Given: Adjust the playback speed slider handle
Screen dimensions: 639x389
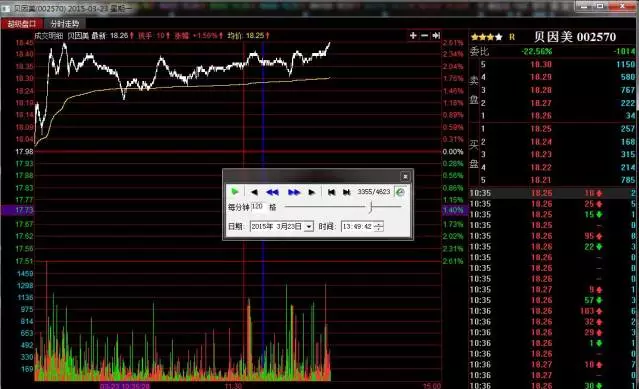Looking at the screenshot, I should click(x=371, y=207).
